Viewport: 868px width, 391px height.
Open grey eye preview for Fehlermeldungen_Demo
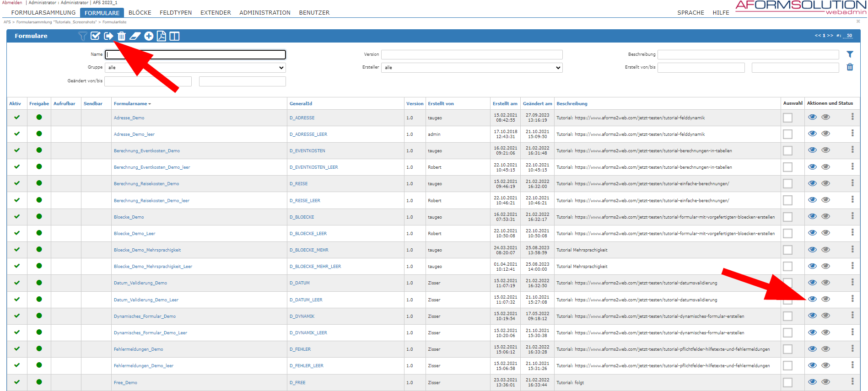(x=825, y=348)
